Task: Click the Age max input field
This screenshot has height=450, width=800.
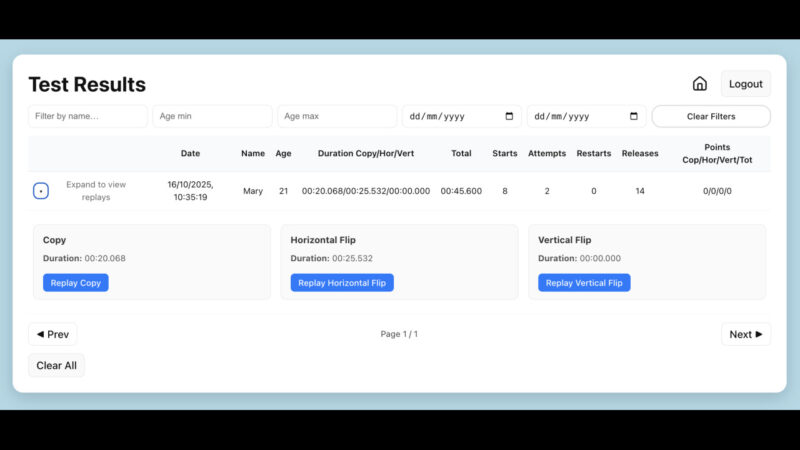Action: tap(337, 116)
